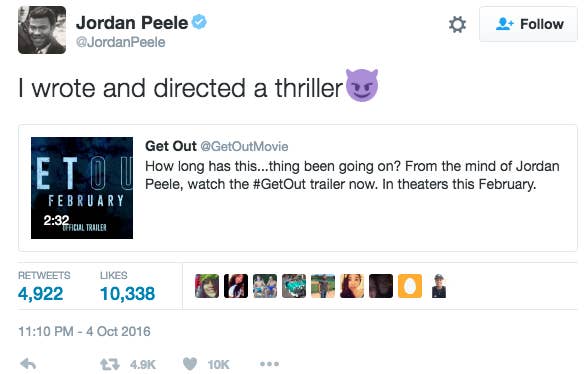Like the tweet with the heart icon
The height and width of the screenshot is (374, 588).
[x=190, y=364]
